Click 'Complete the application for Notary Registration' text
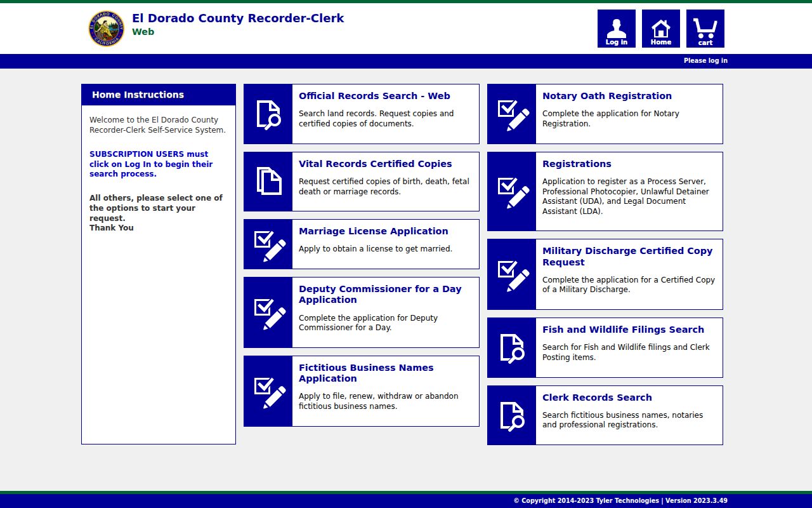812x508 pixels. tap(610, 119)
